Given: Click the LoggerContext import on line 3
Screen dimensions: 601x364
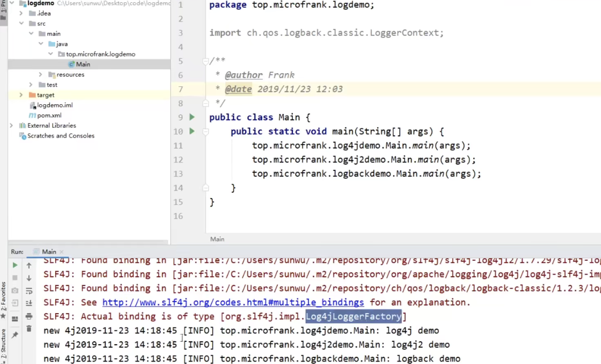Looking at the screenshot, I should tap(326, 33).
